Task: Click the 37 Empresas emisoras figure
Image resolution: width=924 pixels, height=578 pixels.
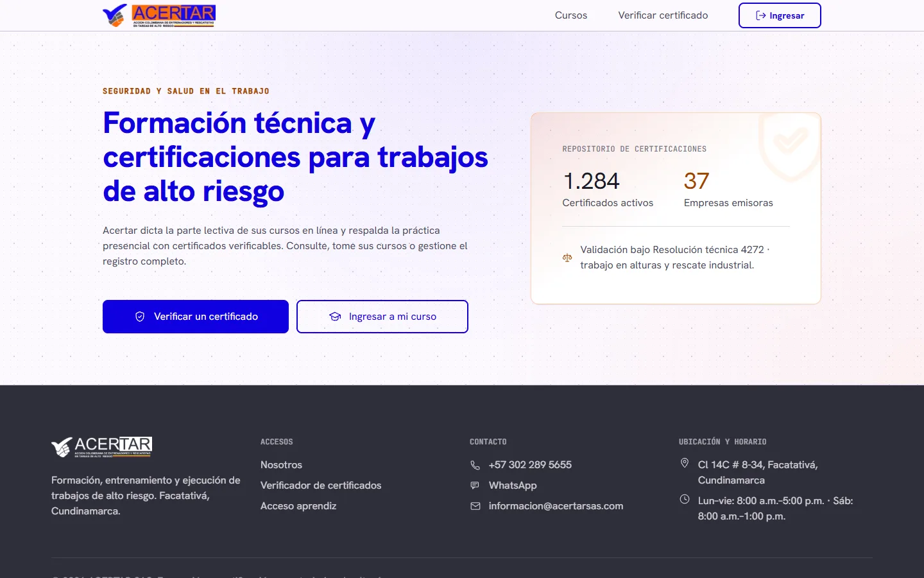Action: [728, 189]
